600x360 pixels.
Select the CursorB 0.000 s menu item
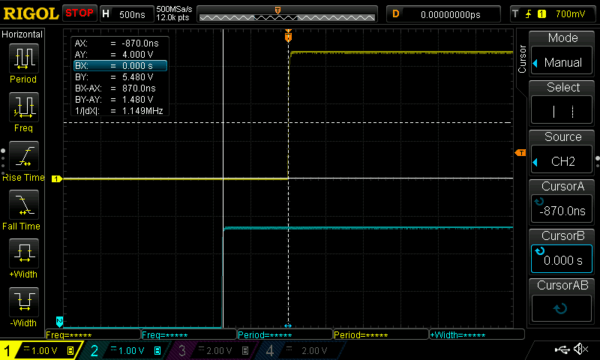pyautogui.click(x=562, y=251)
